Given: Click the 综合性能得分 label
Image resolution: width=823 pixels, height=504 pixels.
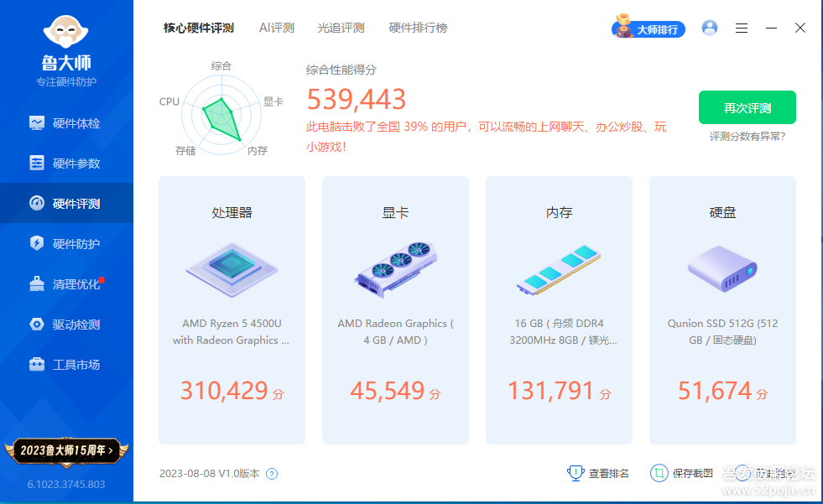Looking at the screenshot, I should point(341,70).
